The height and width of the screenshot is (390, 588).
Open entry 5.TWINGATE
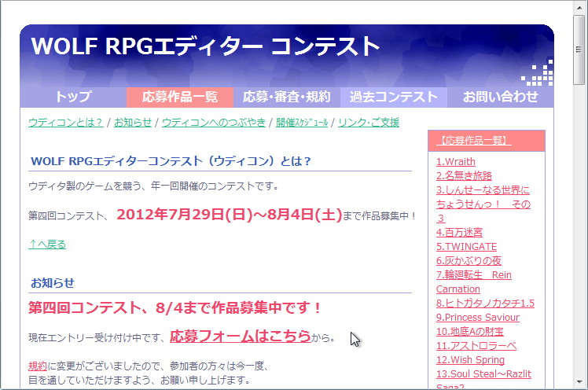(x=466, y=247)
